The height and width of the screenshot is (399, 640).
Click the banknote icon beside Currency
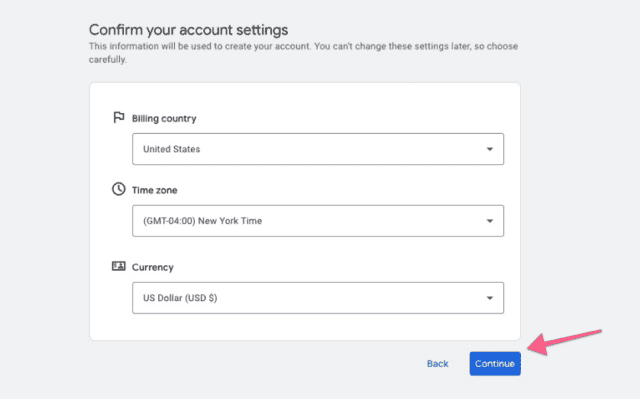coord(118,266)
